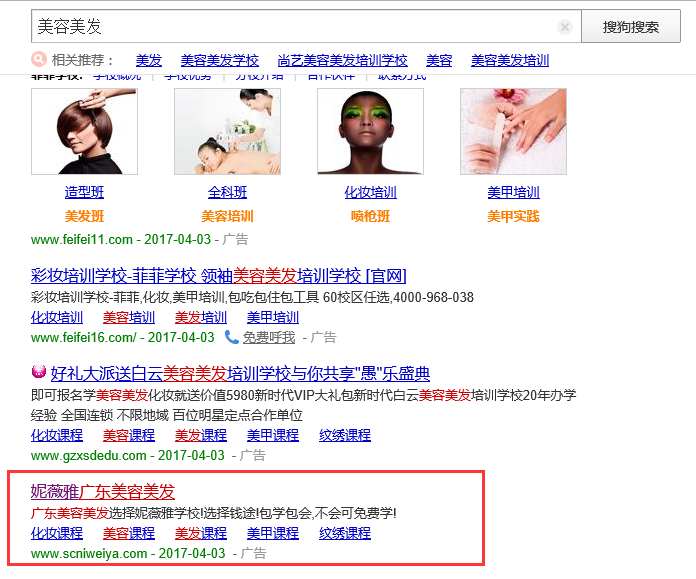This screenshot has width=696, height=579.
Task: Click the magnifier icon beside 相关推荐
Action: coord(39,60)
